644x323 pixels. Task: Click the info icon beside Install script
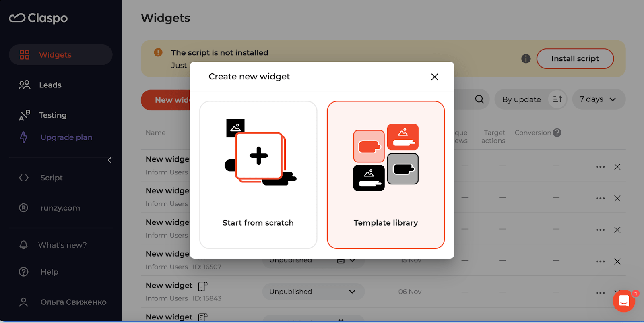(526, 59)
